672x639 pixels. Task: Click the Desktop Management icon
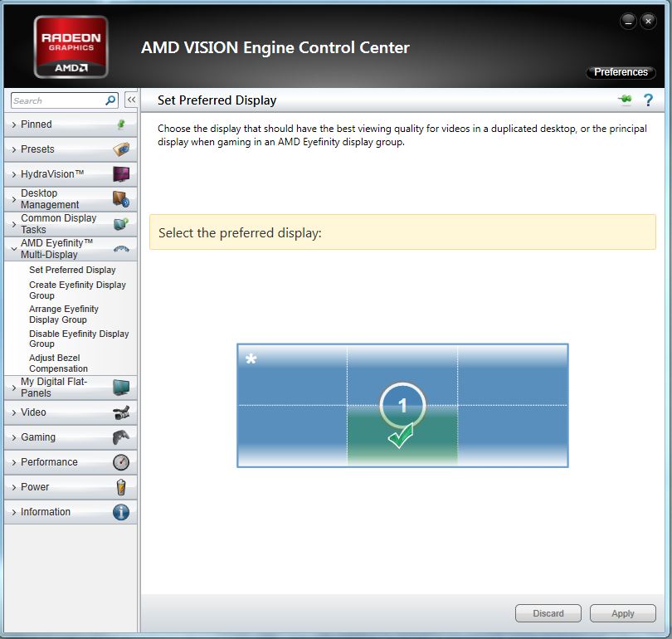(121, 199)
